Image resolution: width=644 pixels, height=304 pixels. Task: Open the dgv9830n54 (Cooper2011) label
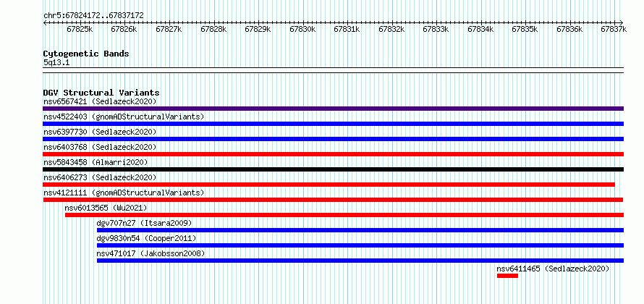point(146,238)
